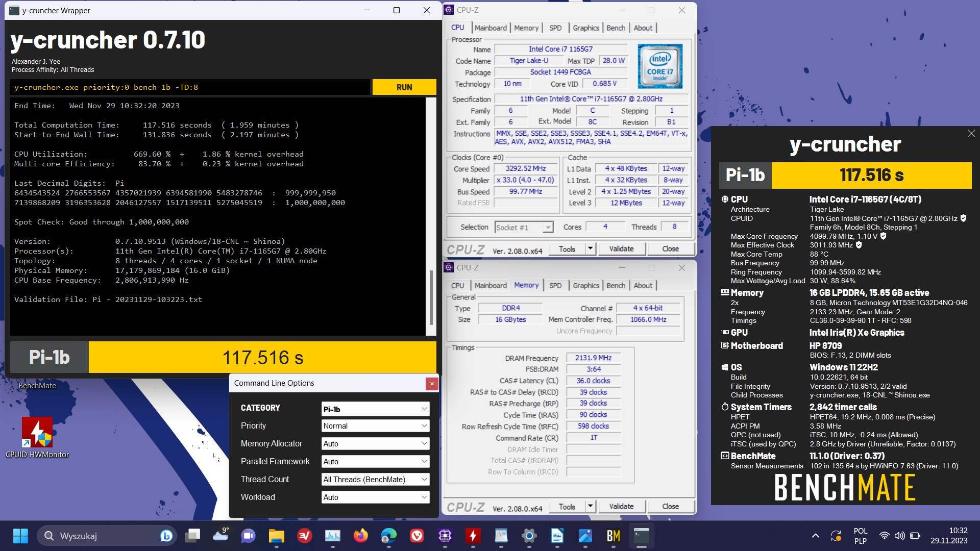Launch Firefox from the taskbar
This screenshot has height=551, width=980.
click(361, 536)
